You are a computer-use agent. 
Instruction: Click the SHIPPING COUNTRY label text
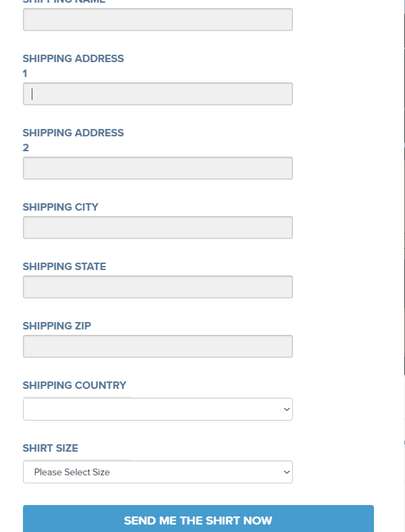click(74, 385)
